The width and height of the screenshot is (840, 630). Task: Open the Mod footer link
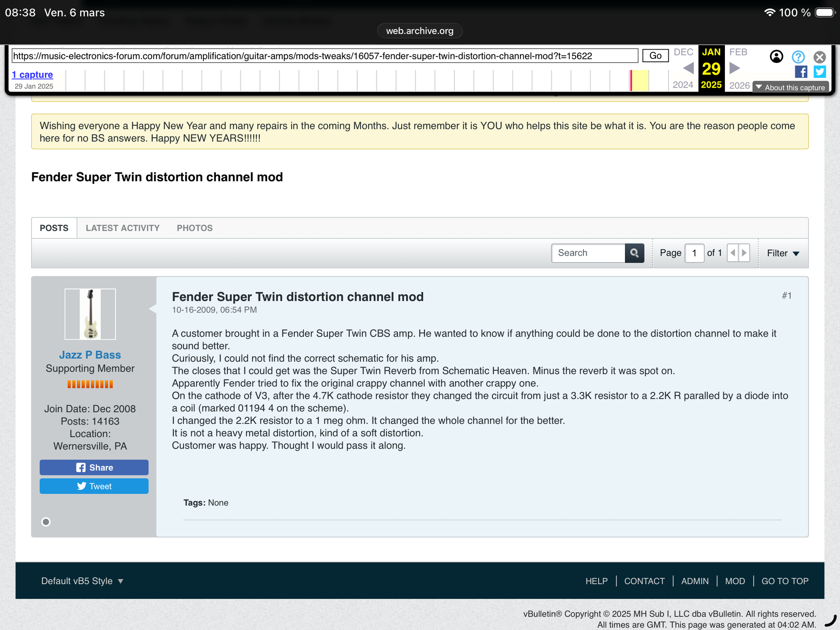735,581
